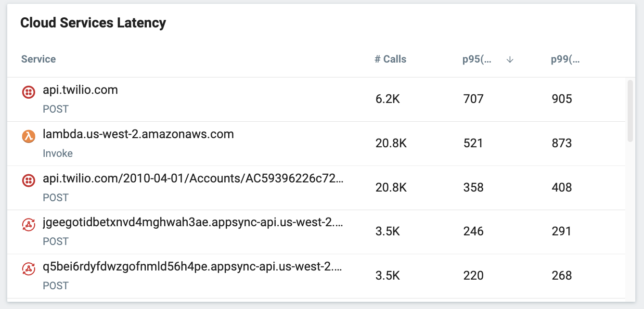
Task: Open lambda.us-west-2.amazonaws.com service
Action: [138, 134]
